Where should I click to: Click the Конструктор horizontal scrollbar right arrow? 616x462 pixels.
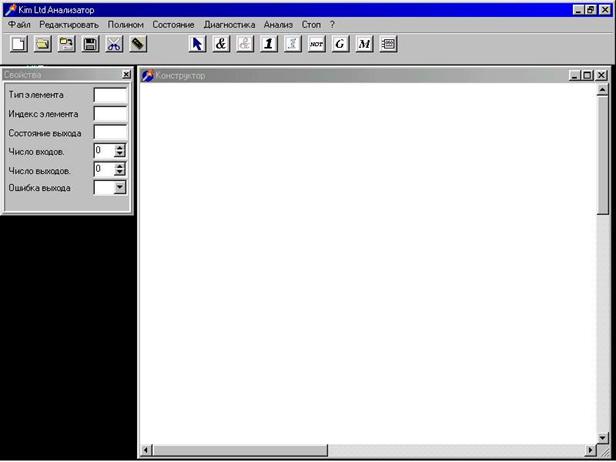[590, 451]
